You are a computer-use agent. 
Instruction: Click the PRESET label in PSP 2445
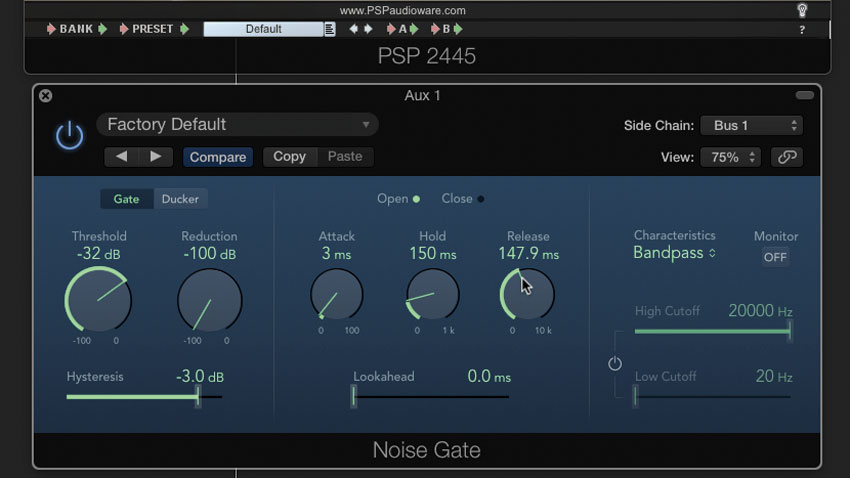[x=152, y=29]
